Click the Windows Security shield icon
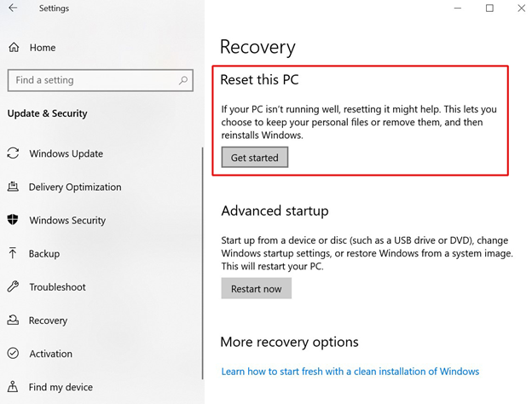532x404 pixels. 13,220
